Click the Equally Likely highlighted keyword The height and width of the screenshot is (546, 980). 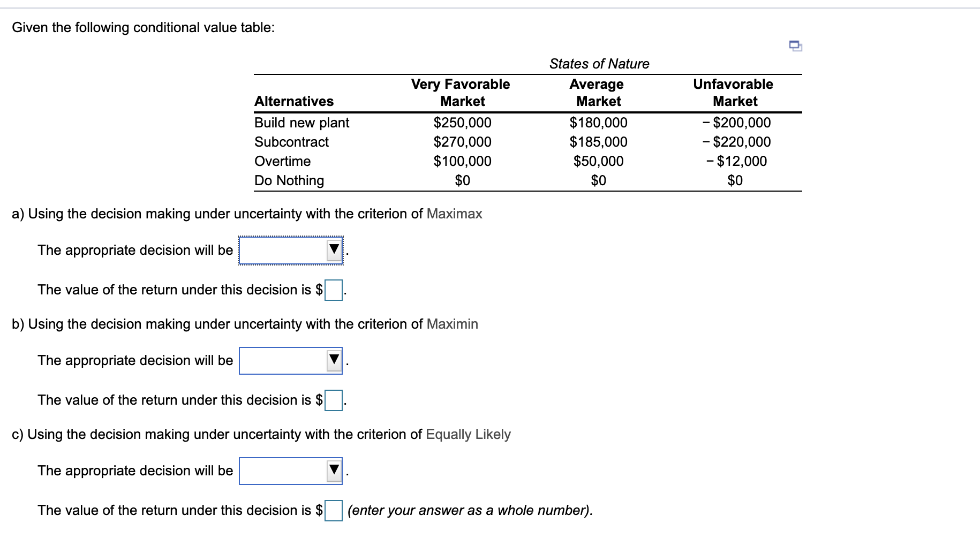pyautogui.click(x=468, y=435)
